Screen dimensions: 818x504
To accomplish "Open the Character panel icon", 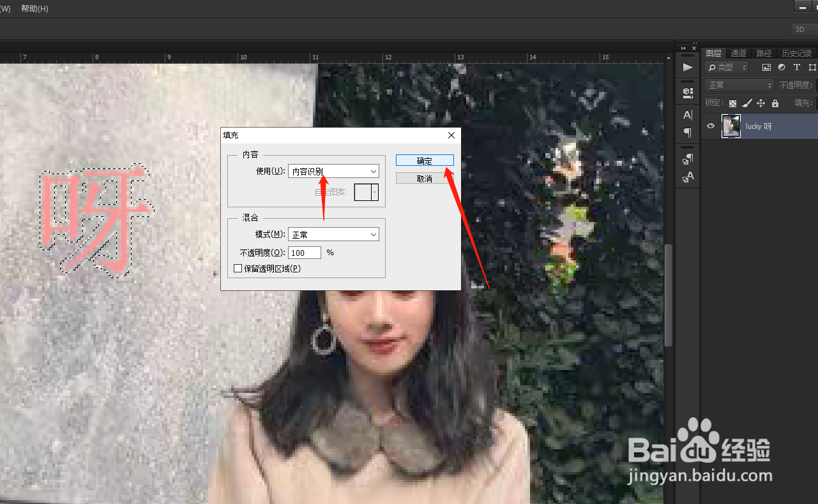I will pyautogui.click(x=687, y=115).
